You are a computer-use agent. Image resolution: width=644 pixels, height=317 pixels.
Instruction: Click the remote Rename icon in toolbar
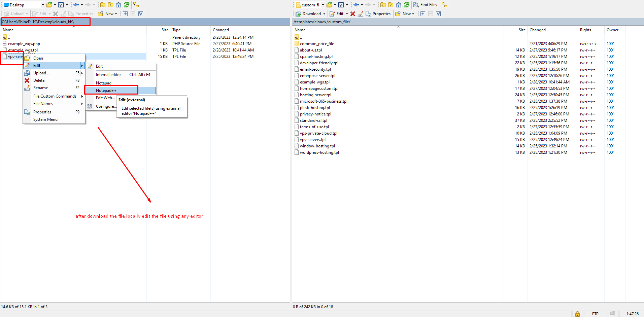[361, 14]
